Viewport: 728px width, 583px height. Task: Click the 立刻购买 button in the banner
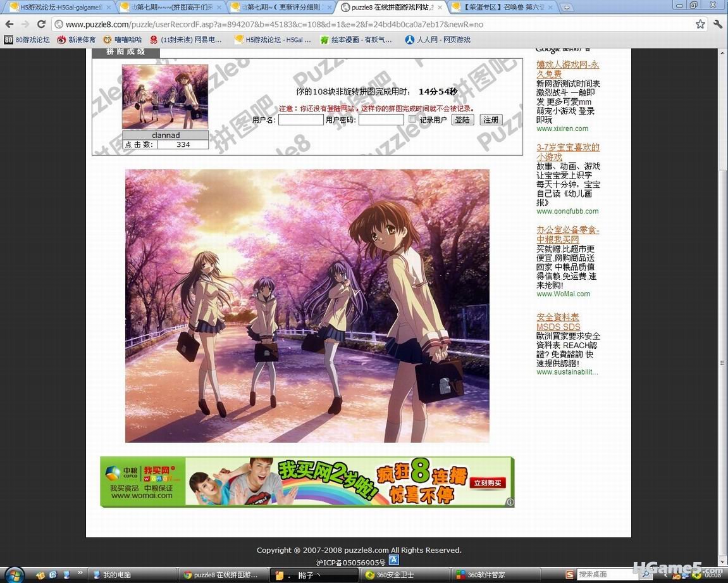(487, 483)
